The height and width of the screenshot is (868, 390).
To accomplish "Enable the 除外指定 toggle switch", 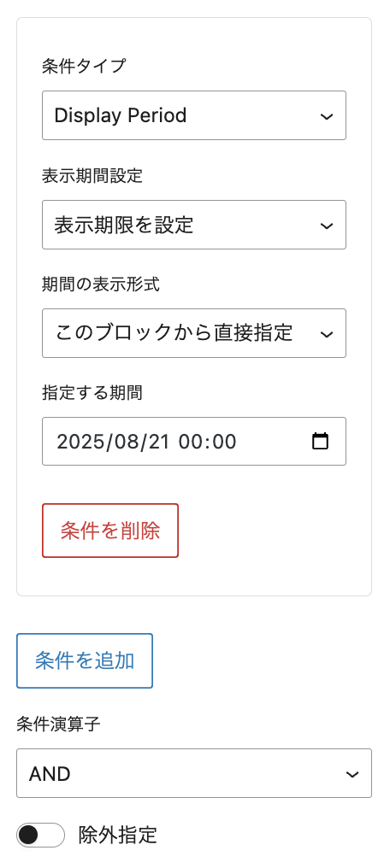I will click(40, 836).
